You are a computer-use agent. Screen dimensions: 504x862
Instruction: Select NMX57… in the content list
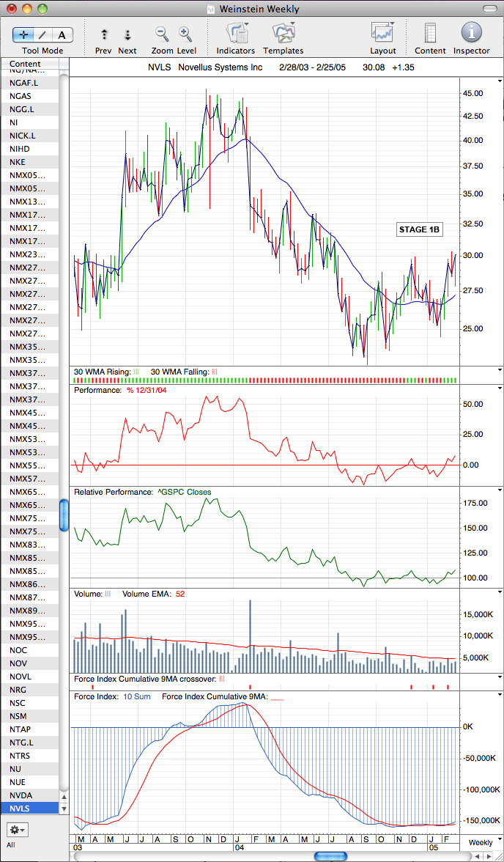pyautogui.click(x=29, y=478)
